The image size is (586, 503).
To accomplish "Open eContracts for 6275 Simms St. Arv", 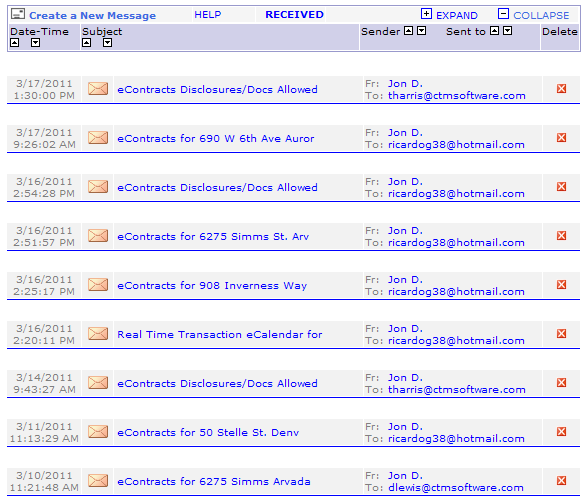I will [x=213, y=237].
